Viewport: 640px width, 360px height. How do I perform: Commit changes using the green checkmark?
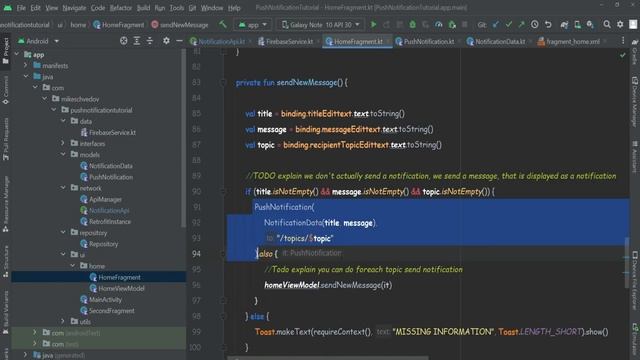click(x=509, y=24)
